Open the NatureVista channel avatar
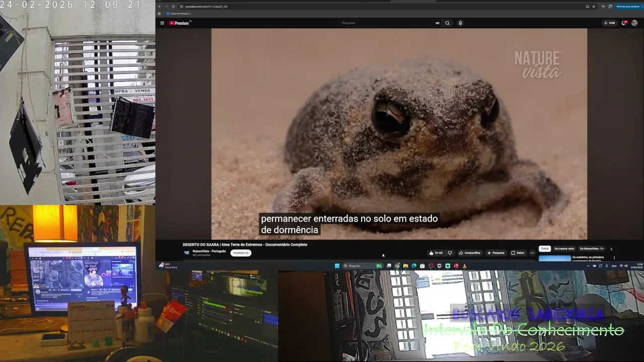 tap(187, 253)
